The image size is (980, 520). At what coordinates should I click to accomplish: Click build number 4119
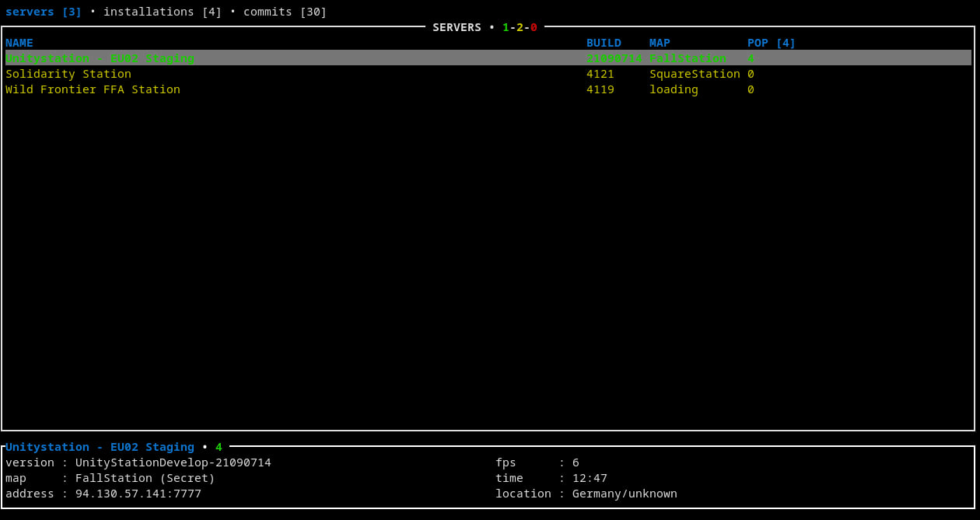coord(600,89)
